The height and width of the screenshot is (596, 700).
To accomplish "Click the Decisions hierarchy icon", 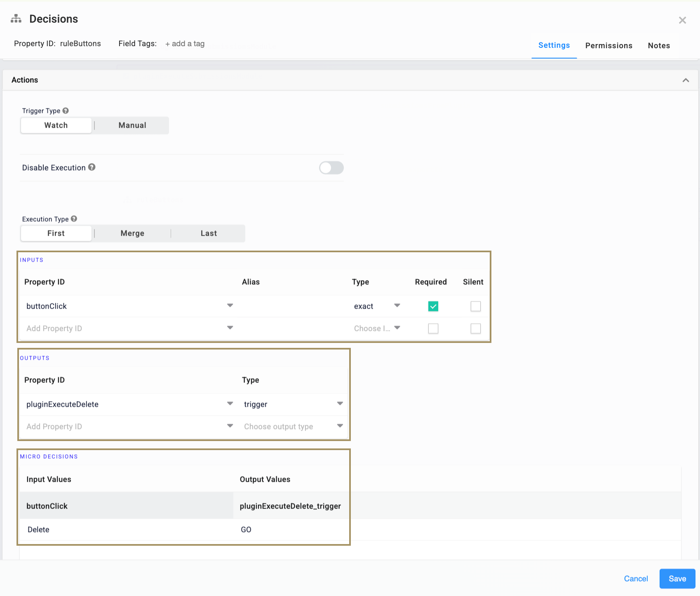I will (16, 19).
